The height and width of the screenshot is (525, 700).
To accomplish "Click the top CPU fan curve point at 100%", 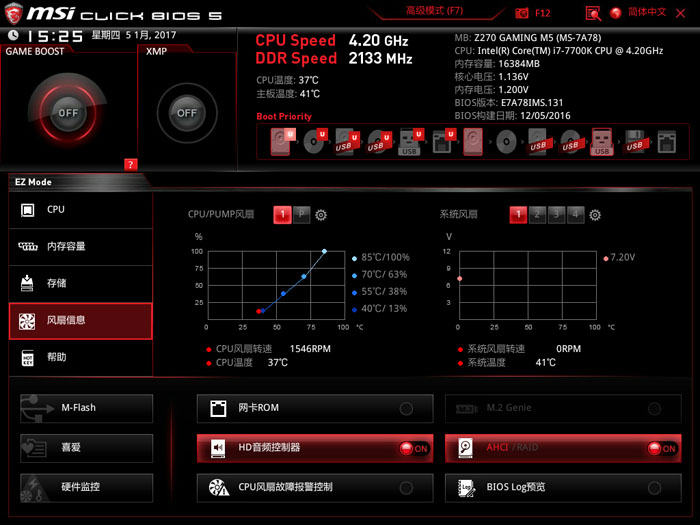I will tap(324, 251).
